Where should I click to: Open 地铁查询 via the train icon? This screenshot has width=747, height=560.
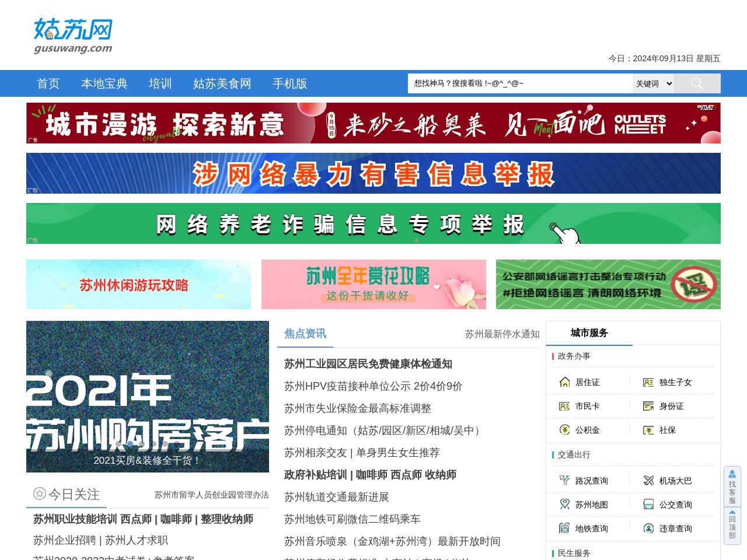[564, 528]
